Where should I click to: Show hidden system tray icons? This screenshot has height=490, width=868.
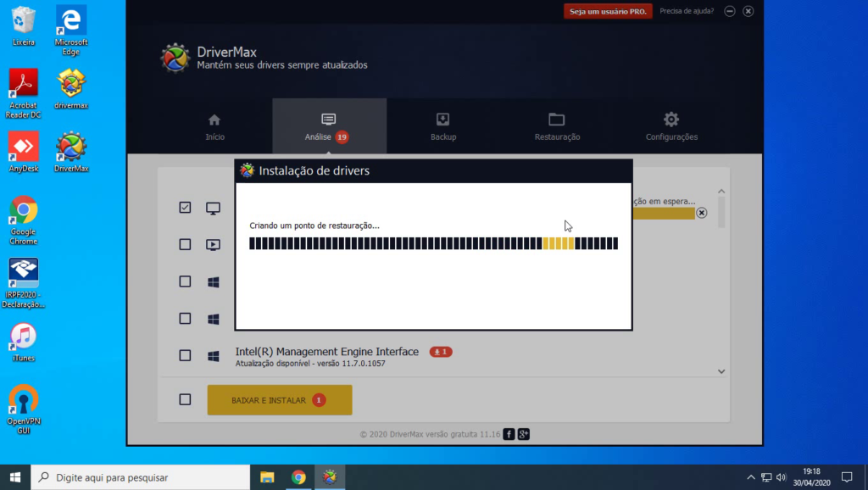[751, 477]
